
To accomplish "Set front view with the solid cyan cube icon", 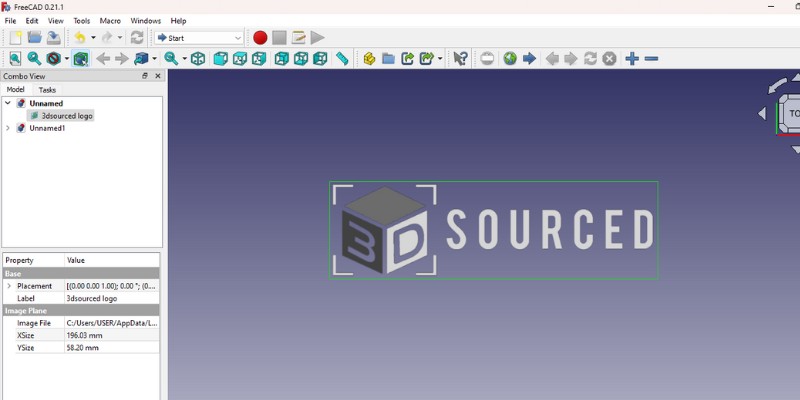I will coord(220,59).
